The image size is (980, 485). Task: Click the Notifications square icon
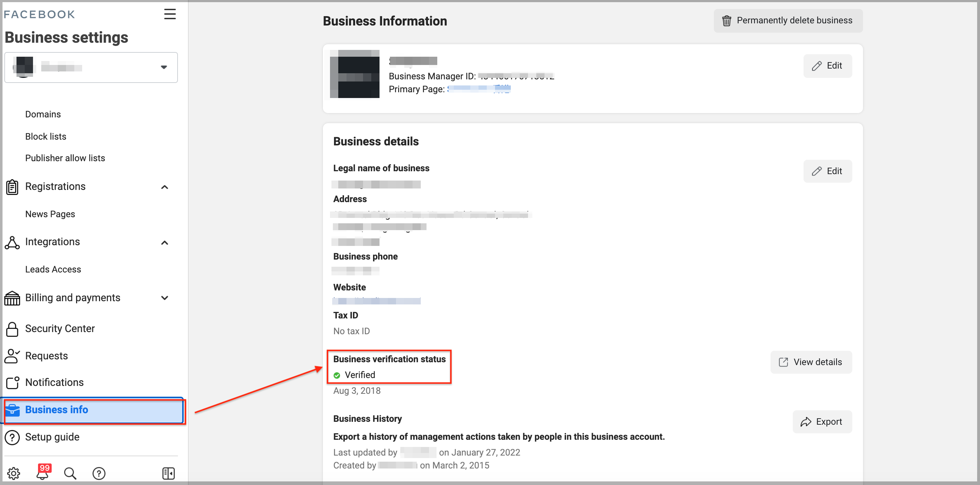tap(13, 383)
